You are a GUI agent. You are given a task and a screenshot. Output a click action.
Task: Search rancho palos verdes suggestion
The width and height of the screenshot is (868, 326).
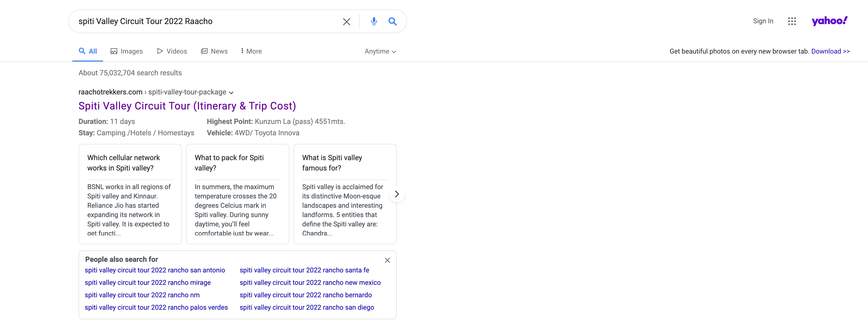click(156, 308)
